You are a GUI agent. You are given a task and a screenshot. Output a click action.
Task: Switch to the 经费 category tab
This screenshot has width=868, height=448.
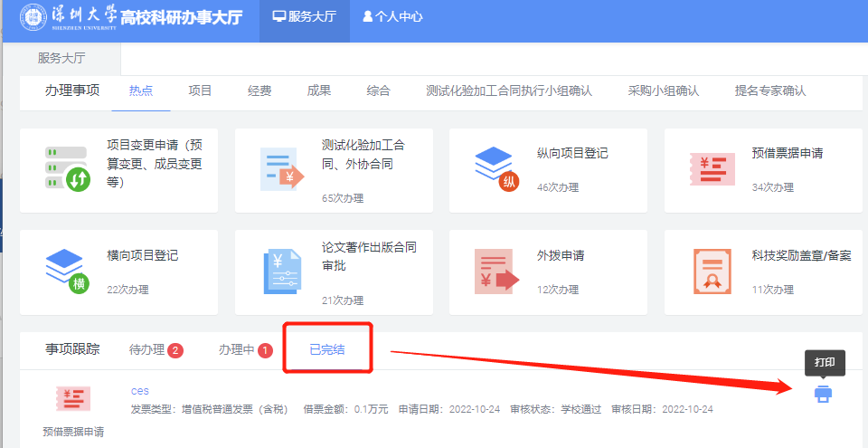(259, 91)
